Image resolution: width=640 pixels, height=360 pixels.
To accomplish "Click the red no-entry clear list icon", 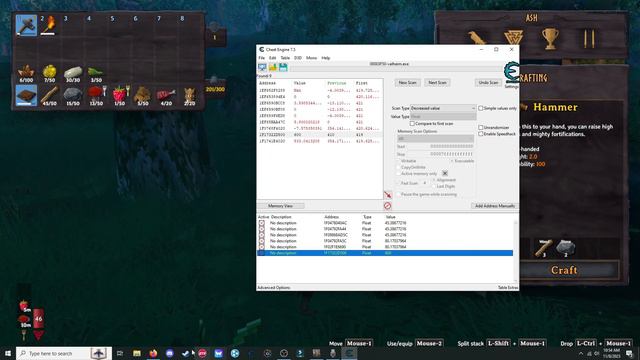I will click(x=387, y=206).
